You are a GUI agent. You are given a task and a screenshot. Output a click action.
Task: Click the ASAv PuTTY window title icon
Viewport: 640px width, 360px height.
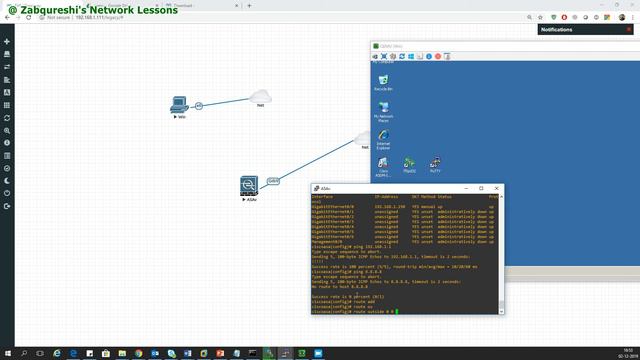click(x=316, y=189)
